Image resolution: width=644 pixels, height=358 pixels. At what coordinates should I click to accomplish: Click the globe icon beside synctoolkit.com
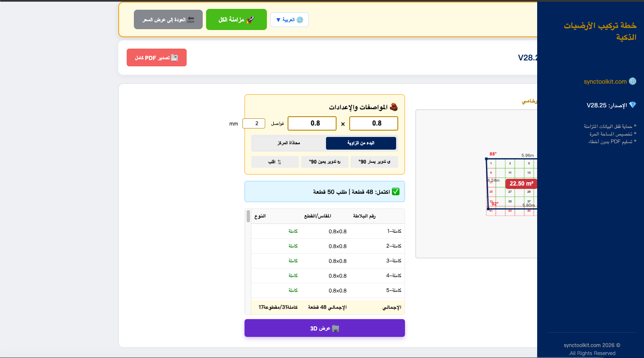coord(633,81)
